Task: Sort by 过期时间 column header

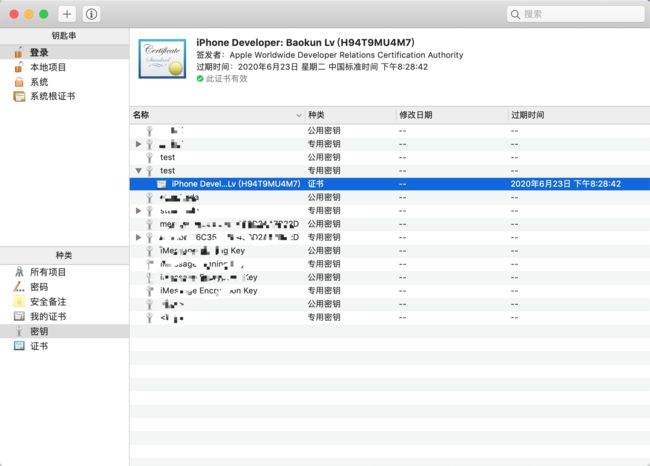Action: 579,115
